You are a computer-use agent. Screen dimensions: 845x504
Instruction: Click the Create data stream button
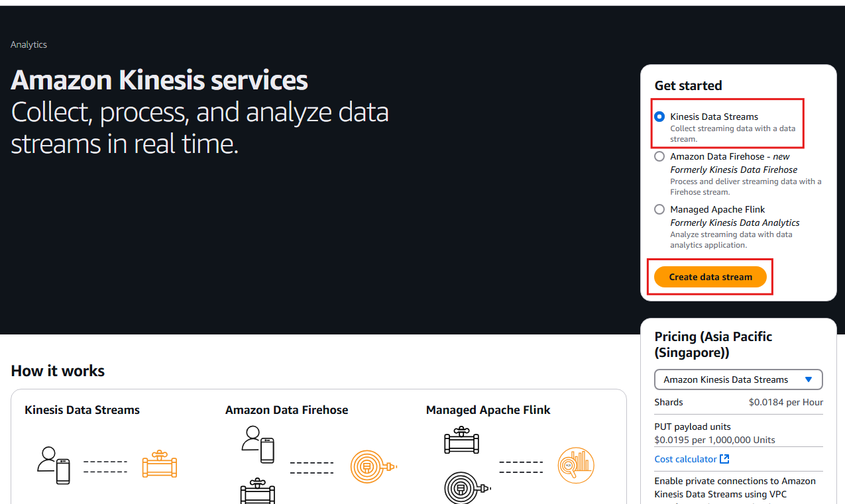click(x=710, y=277)
